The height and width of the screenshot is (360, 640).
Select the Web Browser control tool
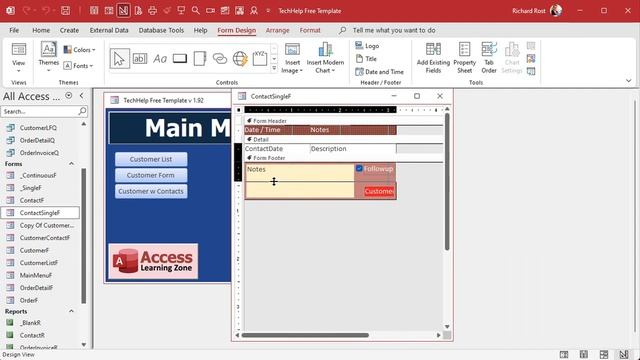click(240, 59)
